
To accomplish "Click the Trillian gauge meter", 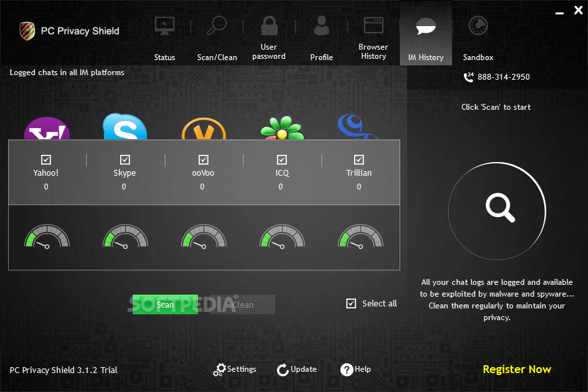I will 361,237.
